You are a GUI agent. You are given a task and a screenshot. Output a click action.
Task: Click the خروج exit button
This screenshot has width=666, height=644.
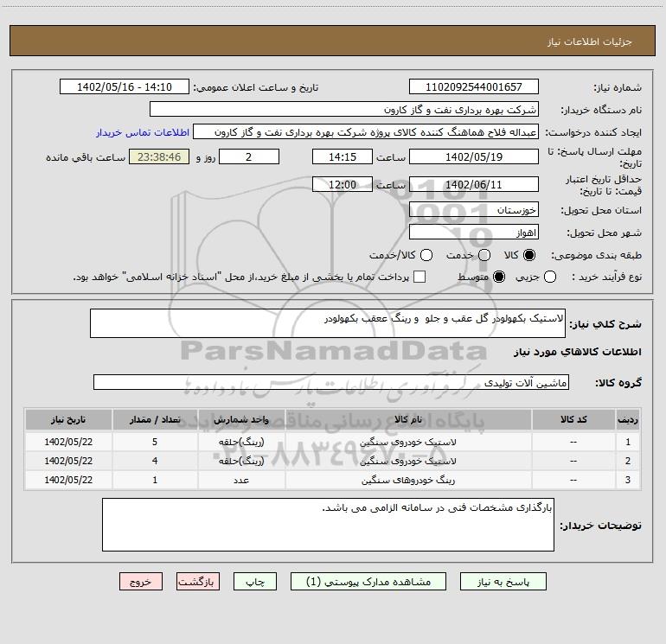tap(141, 582)
